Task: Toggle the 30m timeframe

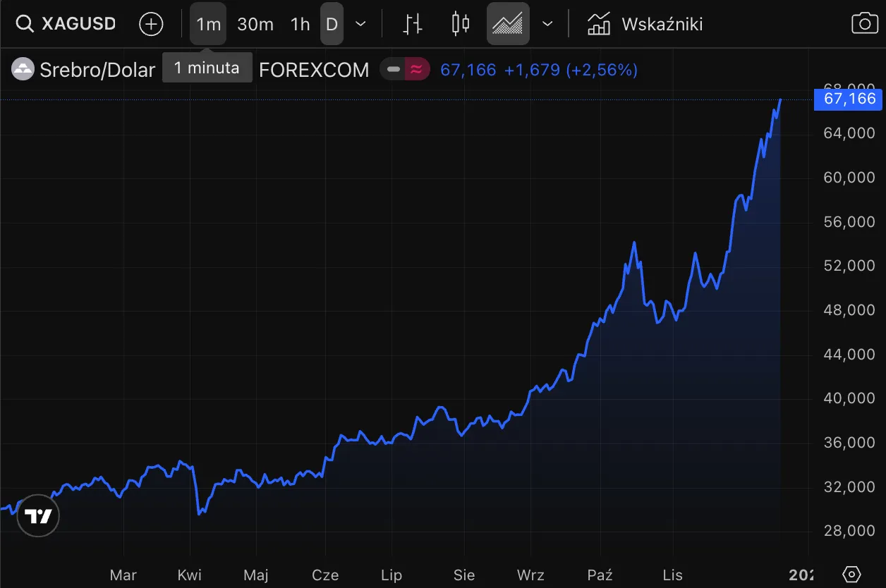Action: [x=255, y=24]
